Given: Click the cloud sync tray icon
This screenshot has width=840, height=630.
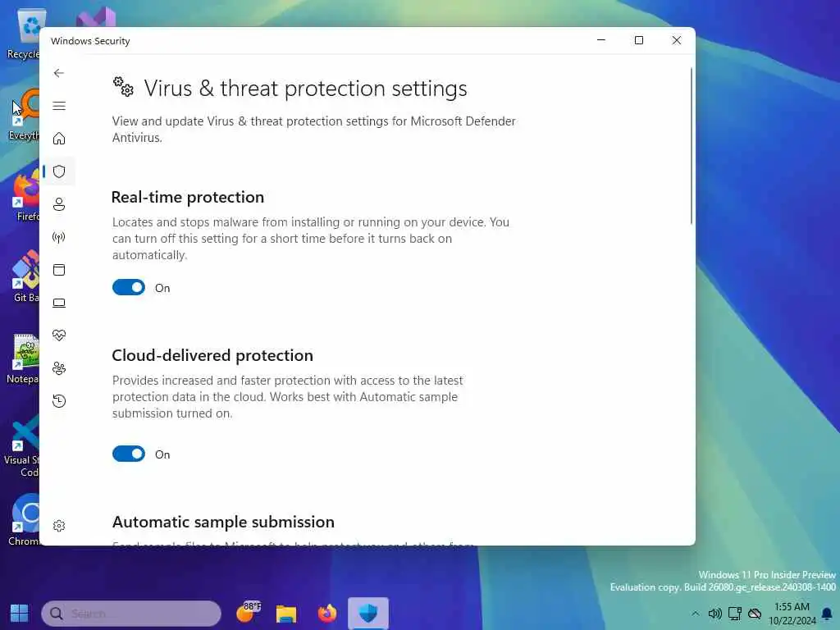Looking at the screenshot, I should [755, 614].
